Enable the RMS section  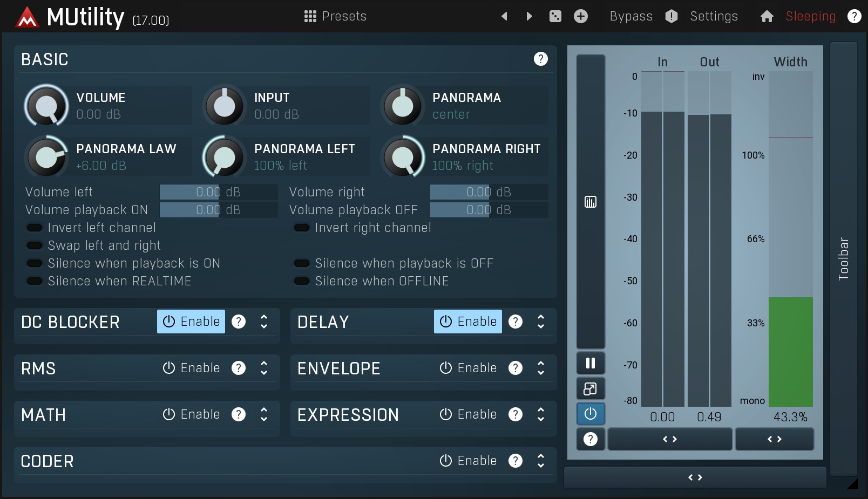[x=192, y=368]
